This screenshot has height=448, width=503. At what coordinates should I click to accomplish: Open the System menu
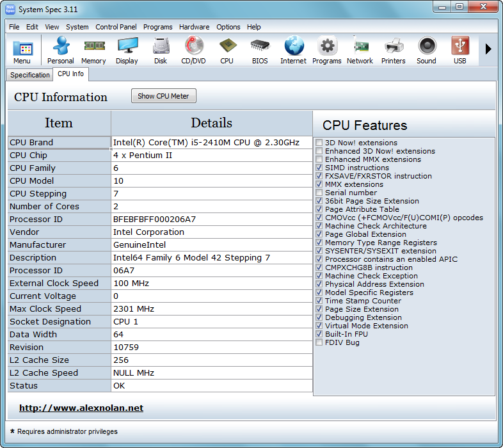tap(77, 27)
